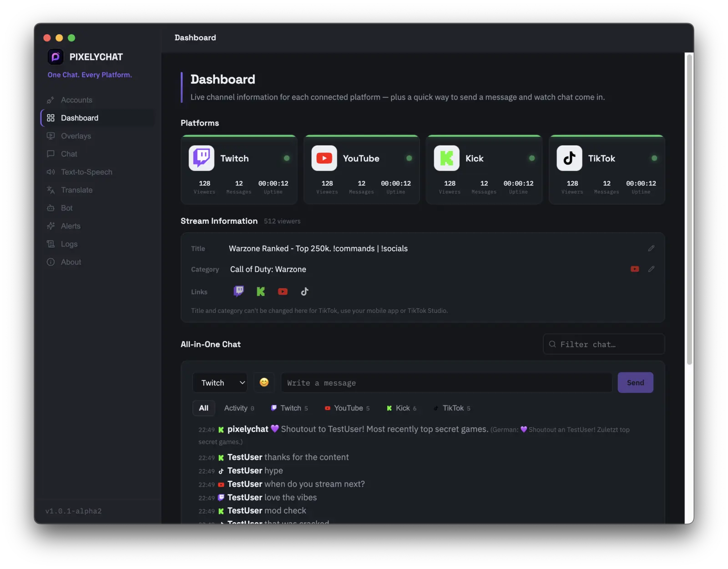The width and height of the screenshot is (728, 569).
Task: Click the pixelychat username in chat
Action: point(248,429)
